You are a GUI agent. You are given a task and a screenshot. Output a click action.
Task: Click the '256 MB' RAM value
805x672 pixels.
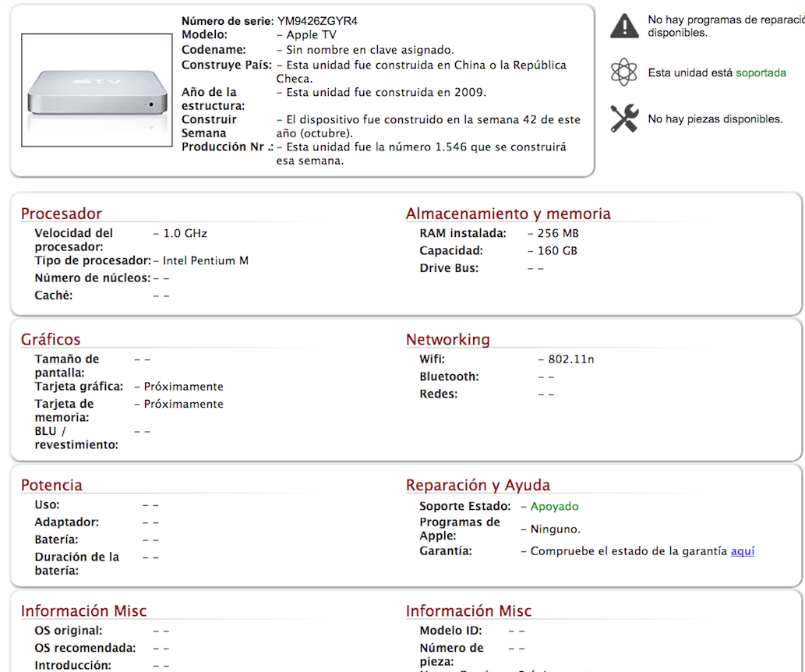pos(558,234)
